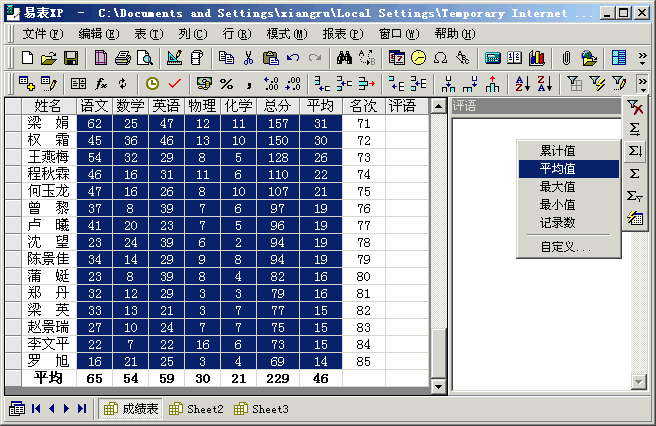Viewport: 656px width, 426px height.
Task: Click the undo arrow icon
Action: tap(293, 58)
